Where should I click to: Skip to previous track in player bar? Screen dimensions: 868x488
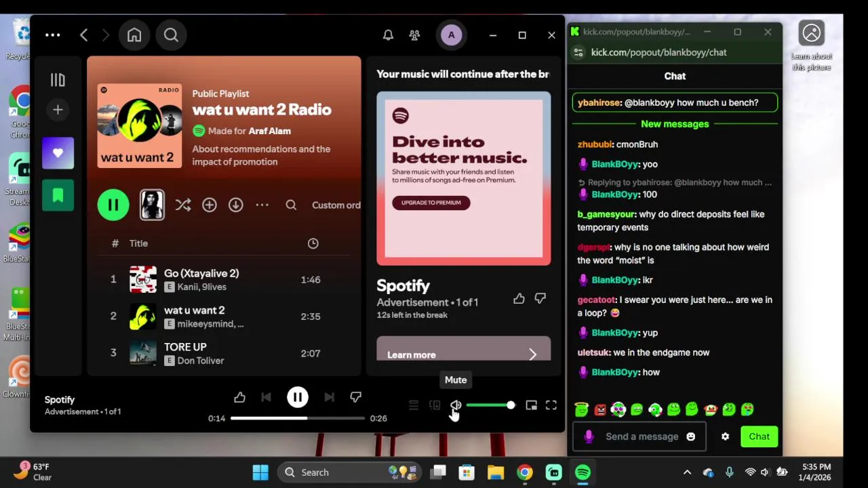[266, 397]
